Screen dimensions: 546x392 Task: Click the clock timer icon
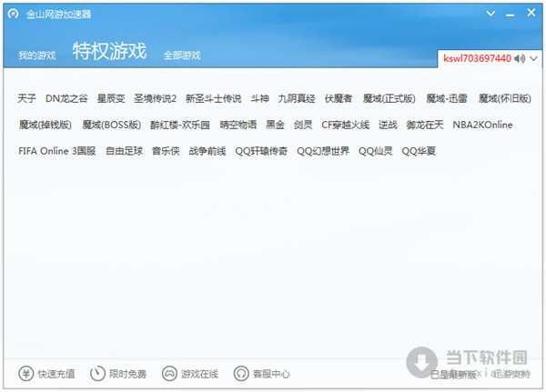97,374
